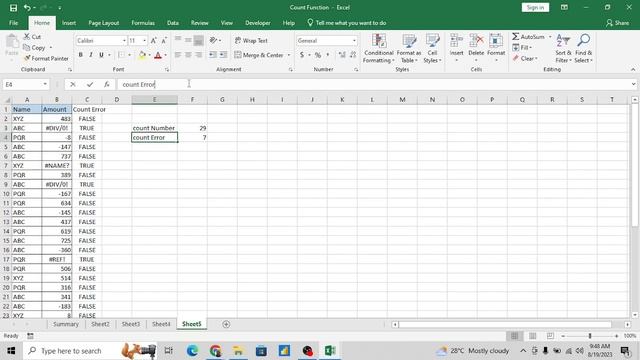
Task: Select the Select All corner button
Action: pyautogui.click(x=7, y=100)
